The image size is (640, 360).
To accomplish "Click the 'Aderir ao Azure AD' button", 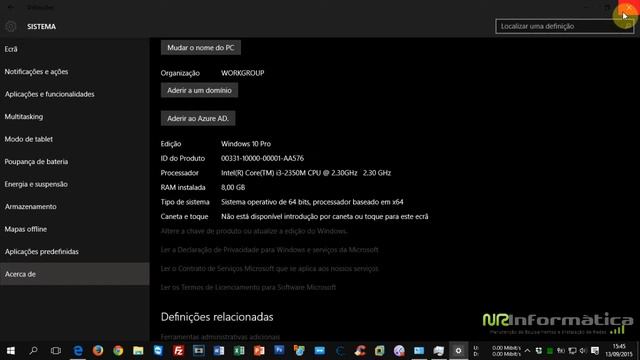I will coord(198,118).
